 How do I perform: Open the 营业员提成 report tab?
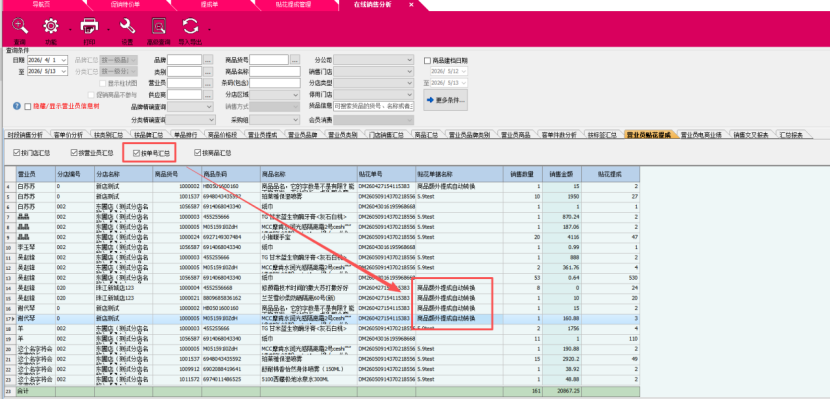coord(263,135)
